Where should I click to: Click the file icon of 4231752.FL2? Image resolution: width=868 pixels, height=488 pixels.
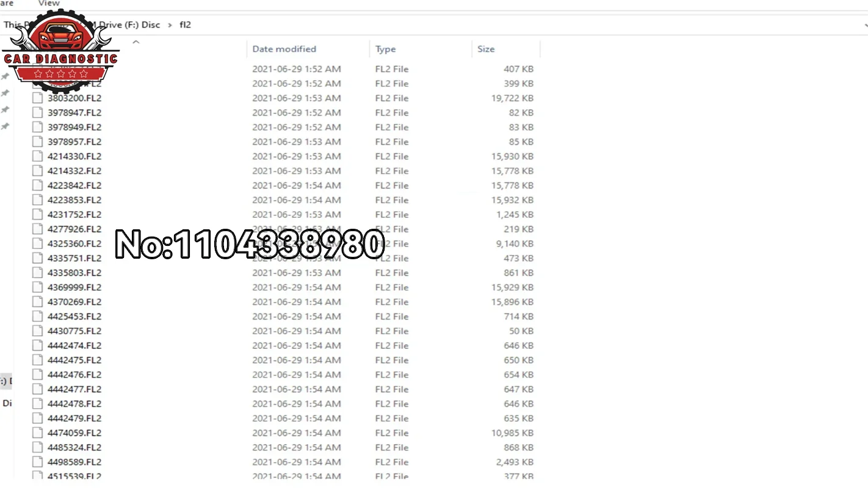click(x=38, y=215)
